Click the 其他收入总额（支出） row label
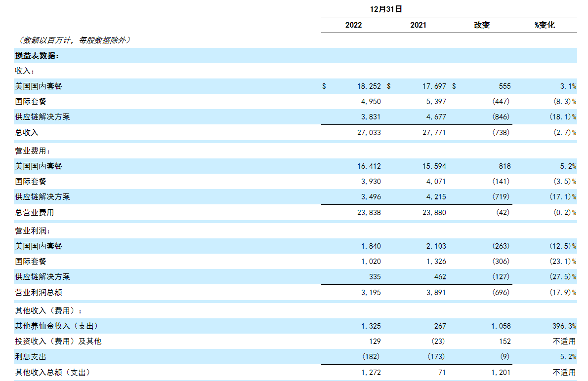The width and height of the screenshot is (588, 381). point(52,373)
